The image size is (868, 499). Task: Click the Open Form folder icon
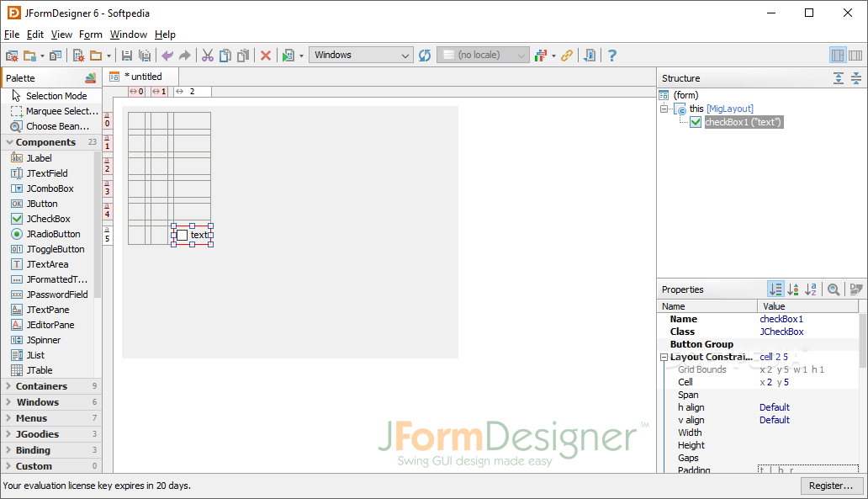(97, 56)
